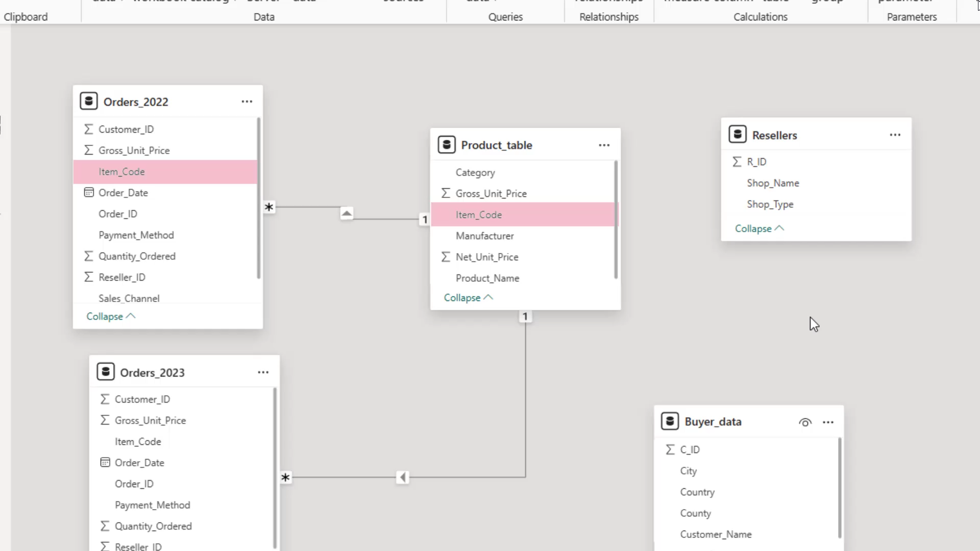Viewport: 980px width, 551px height.
Task: Select Manufacturer field in Product_table
Action: tap(523, 236)
